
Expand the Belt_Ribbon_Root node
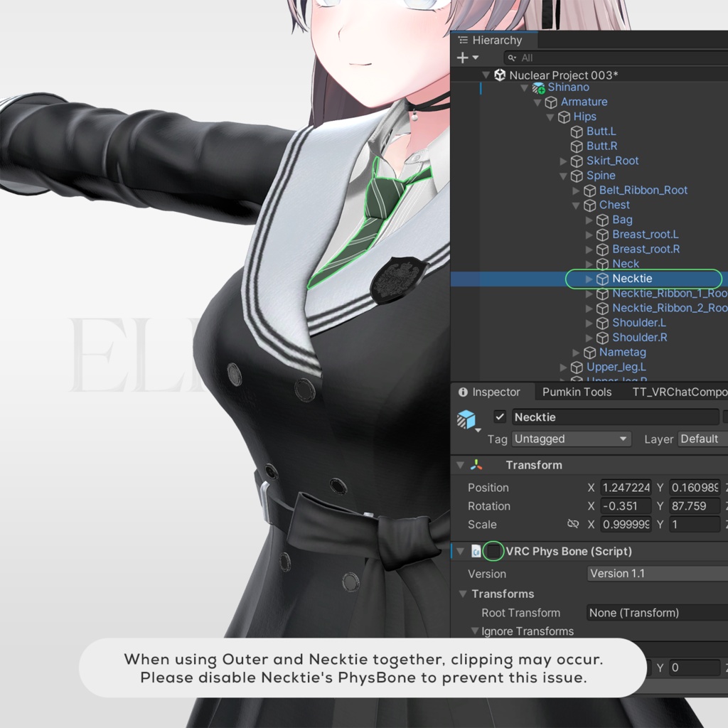pyautogui.click(x=576, y=191)
